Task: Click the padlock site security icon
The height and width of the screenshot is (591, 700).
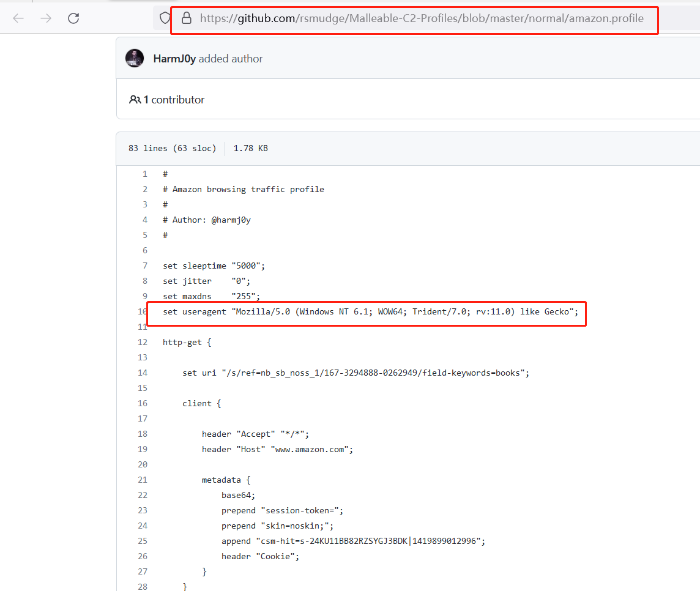Action: pos(187,18)
